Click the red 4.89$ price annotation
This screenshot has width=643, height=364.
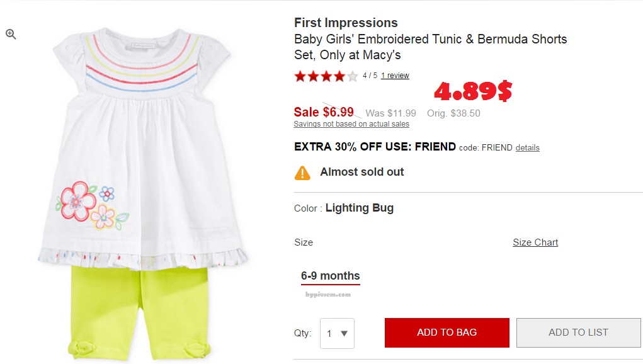click(472, 92)
